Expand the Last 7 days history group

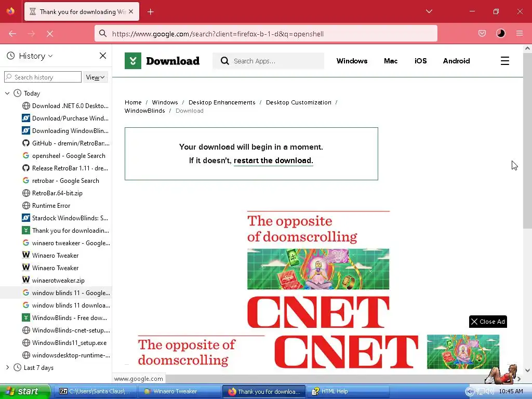coord(7,367)
